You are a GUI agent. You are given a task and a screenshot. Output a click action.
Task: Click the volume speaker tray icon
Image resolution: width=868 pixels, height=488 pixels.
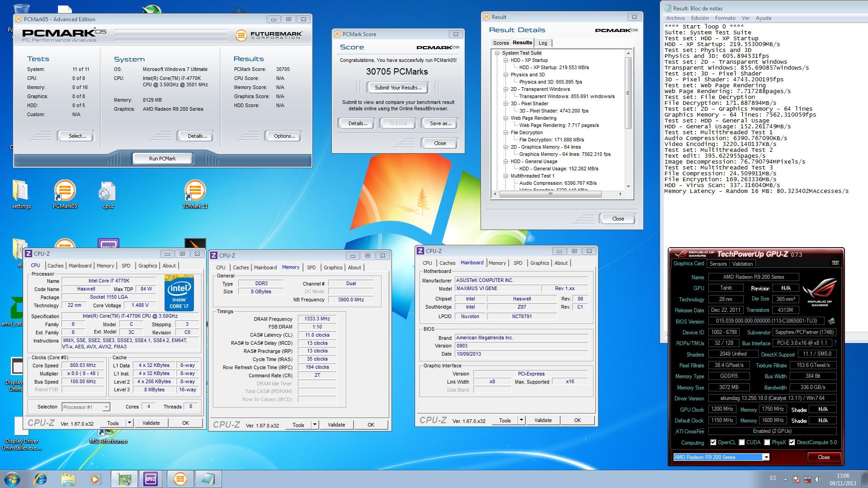[819, 479]
